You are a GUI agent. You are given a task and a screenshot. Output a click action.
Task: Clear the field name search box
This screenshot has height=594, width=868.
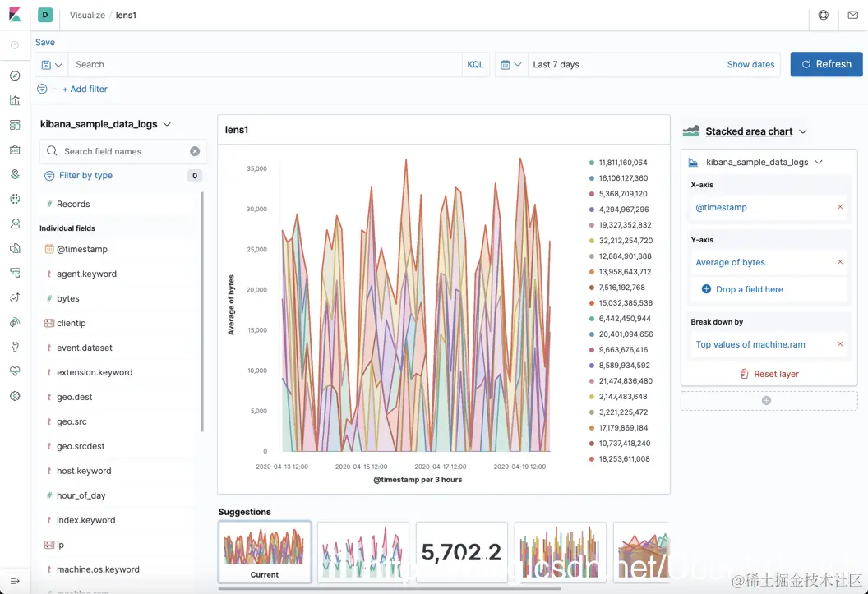coord(195,151)
